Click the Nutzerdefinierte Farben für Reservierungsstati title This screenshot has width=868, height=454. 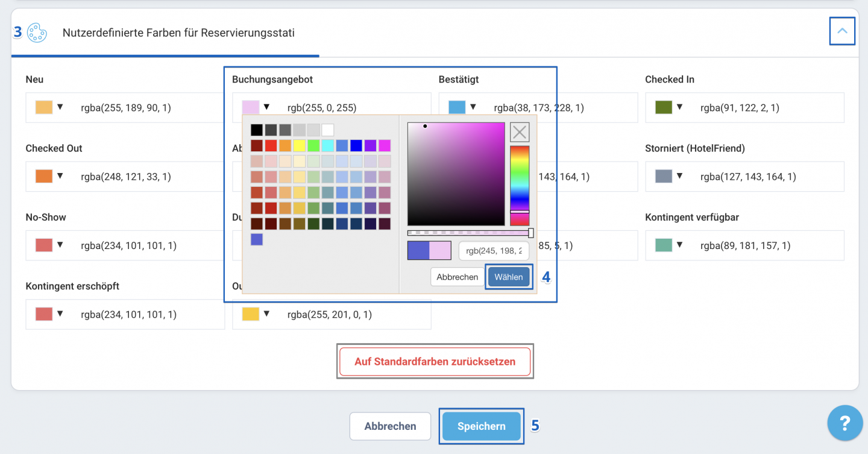pyautogui.click(x=178, y=33)
